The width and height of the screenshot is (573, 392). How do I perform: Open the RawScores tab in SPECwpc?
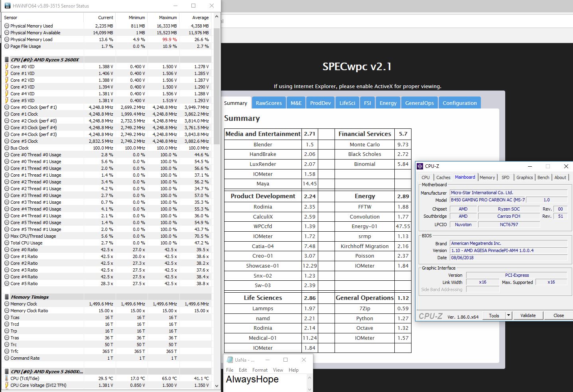[x=269, y=103]
